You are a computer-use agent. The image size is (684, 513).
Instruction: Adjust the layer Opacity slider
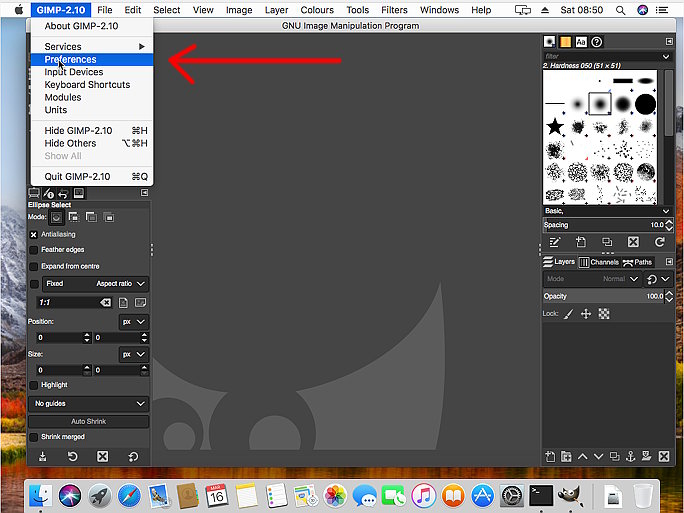[x=604, y=297]
